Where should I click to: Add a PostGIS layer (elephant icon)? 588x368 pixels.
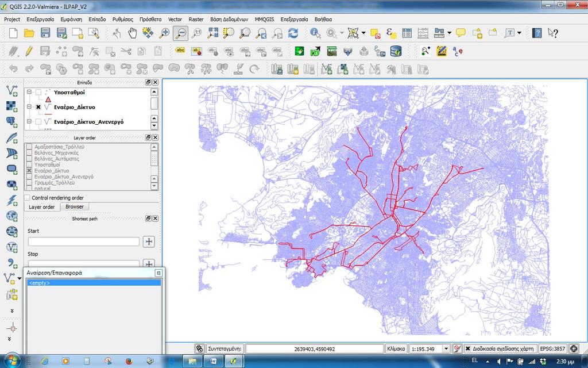tap(11, 122)
